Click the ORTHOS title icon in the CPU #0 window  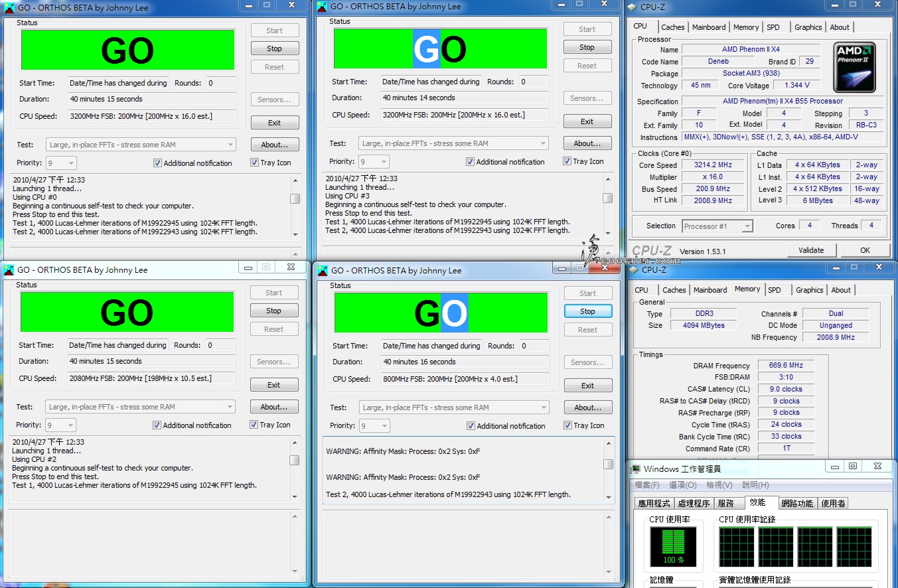[x=9, y=8]
